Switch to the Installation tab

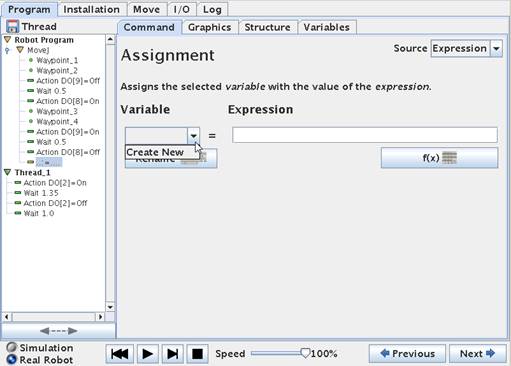click(x=91, y=9)
